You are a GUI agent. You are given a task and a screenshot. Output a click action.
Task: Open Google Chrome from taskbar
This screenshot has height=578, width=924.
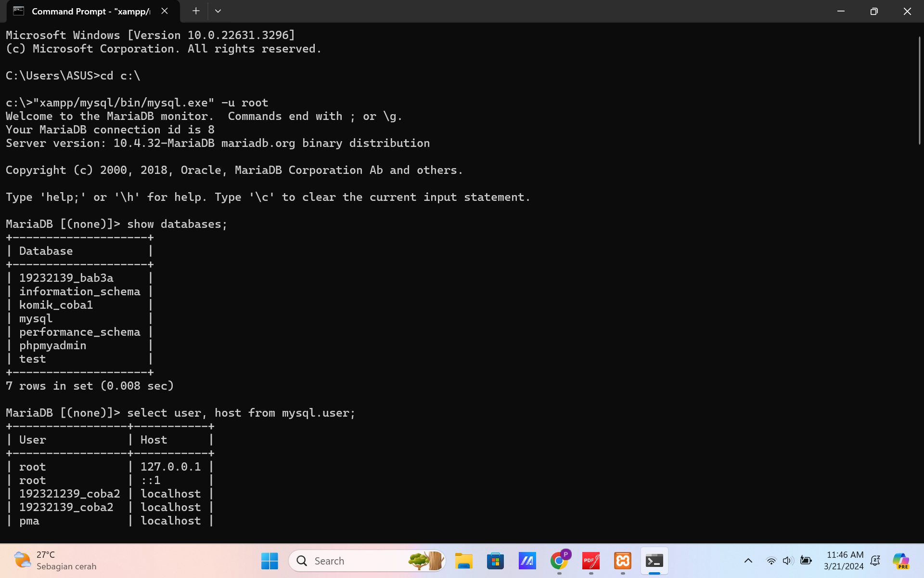click(559, 561)
